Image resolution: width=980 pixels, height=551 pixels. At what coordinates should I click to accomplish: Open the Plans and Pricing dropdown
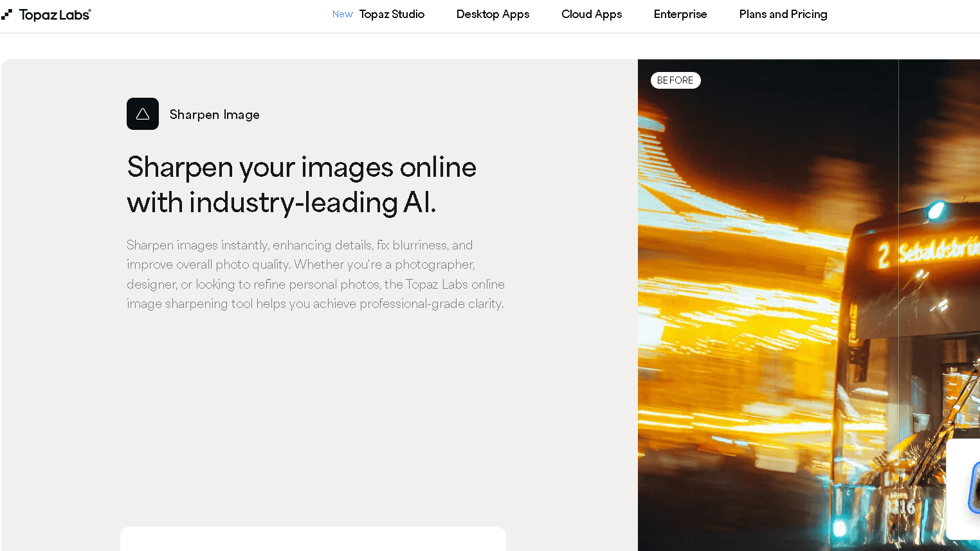[783, 14]
